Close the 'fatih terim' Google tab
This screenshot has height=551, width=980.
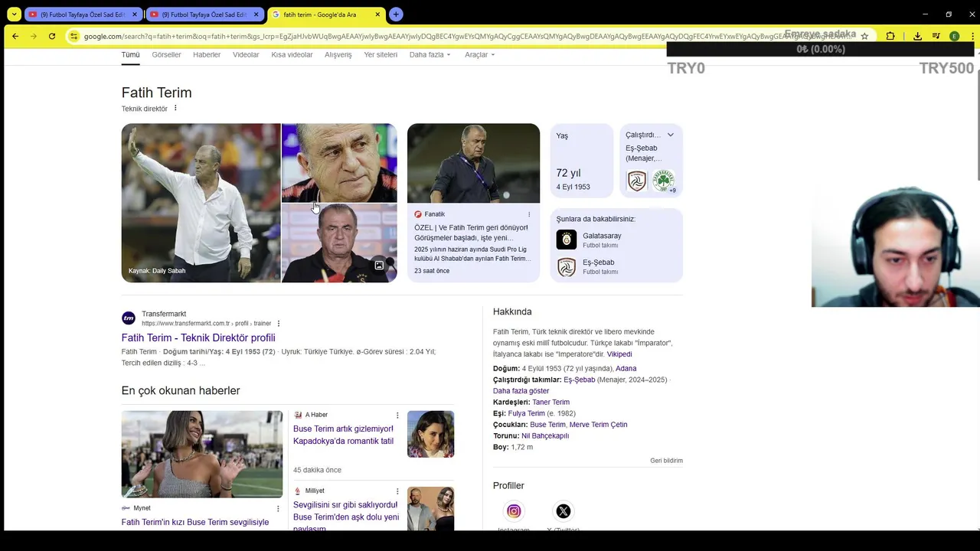[x=377, y=15]
